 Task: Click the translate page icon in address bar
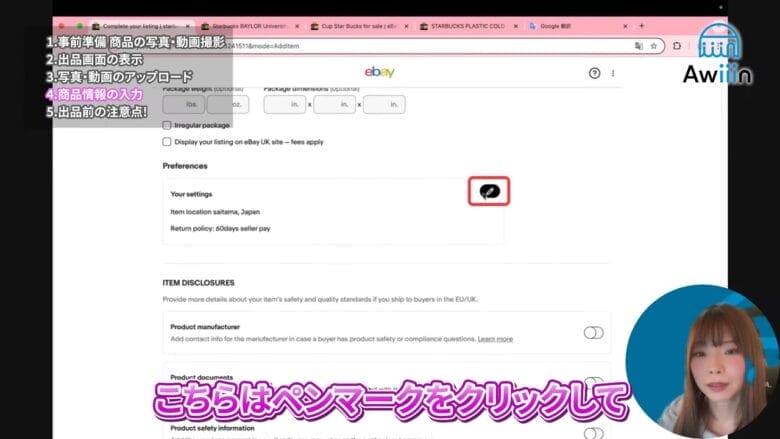(x=639, y=46)
